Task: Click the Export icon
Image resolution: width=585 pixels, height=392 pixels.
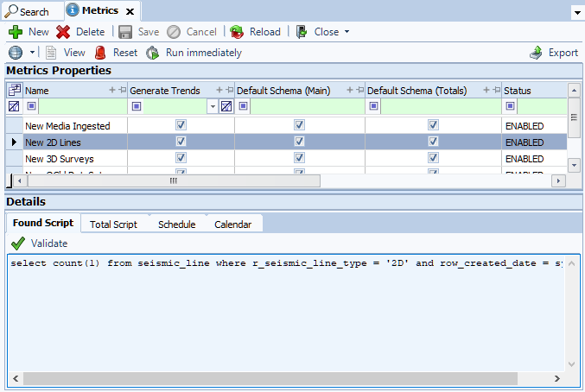Action: (536, 53)
